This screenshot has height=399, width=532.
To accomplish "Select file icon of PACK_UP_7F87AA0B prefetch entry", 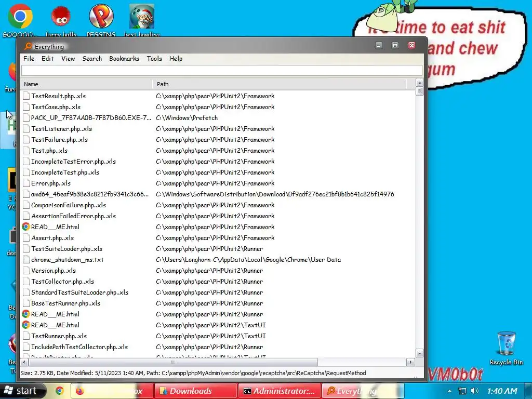I will (x=26, y=118).
